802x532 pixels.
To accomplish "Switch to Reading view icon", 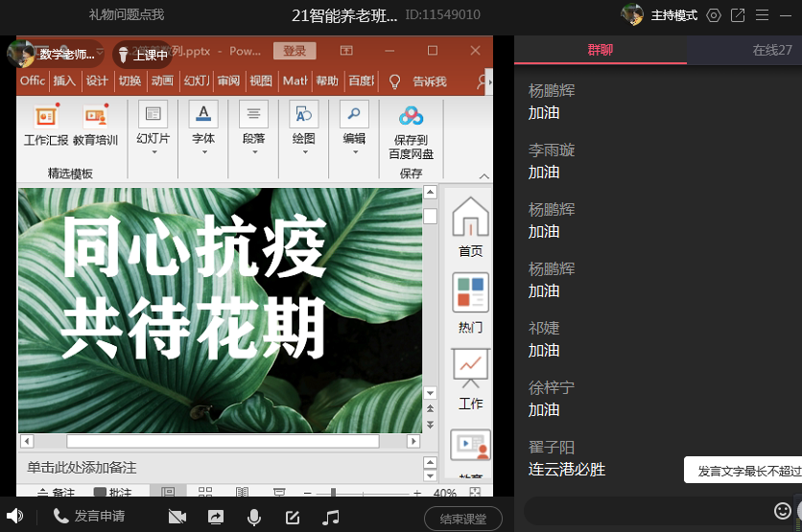I will (242, 492).
